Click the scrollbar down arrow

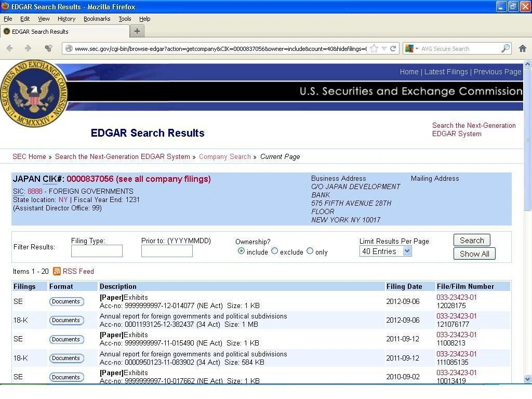[528, 379]
